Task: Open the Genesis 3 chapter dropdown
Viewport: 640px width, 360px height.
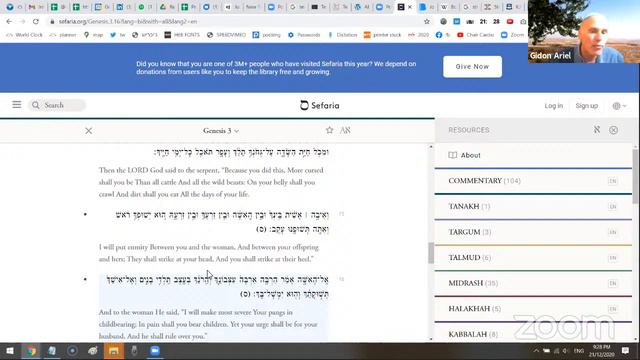Action: pyautogui.click(x=221, y=131)
